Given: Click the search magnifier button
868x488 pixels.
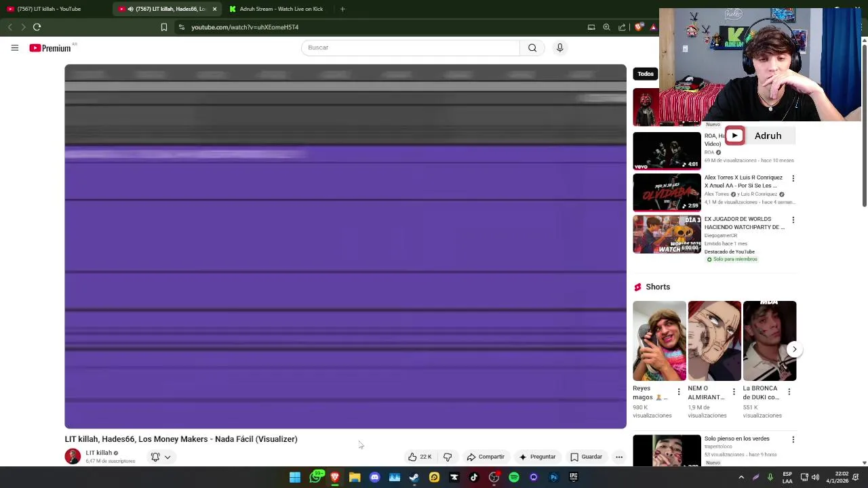Looking at the screenshot, I should tap(532, 47).
